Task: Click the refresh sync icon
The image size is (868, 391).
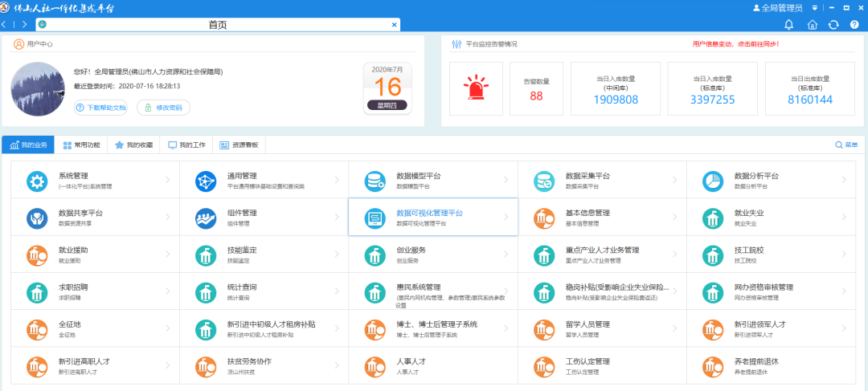Action: click(x=833, y=25)
